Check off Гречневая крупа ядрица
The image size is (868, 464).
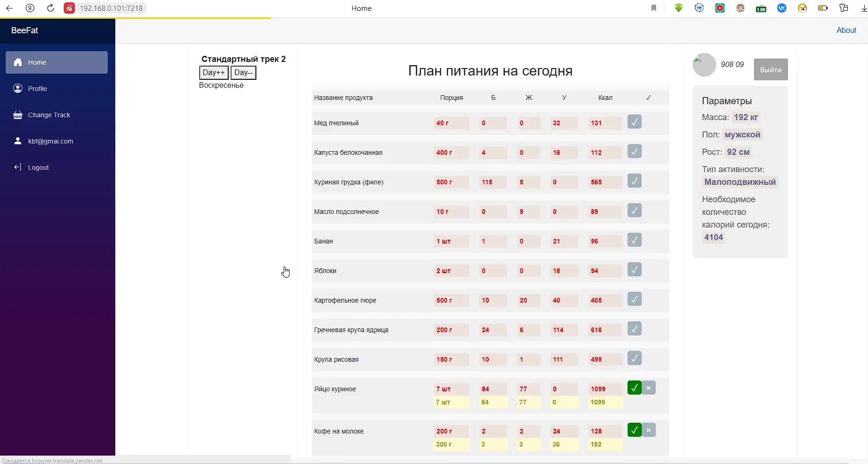[635, 329]
